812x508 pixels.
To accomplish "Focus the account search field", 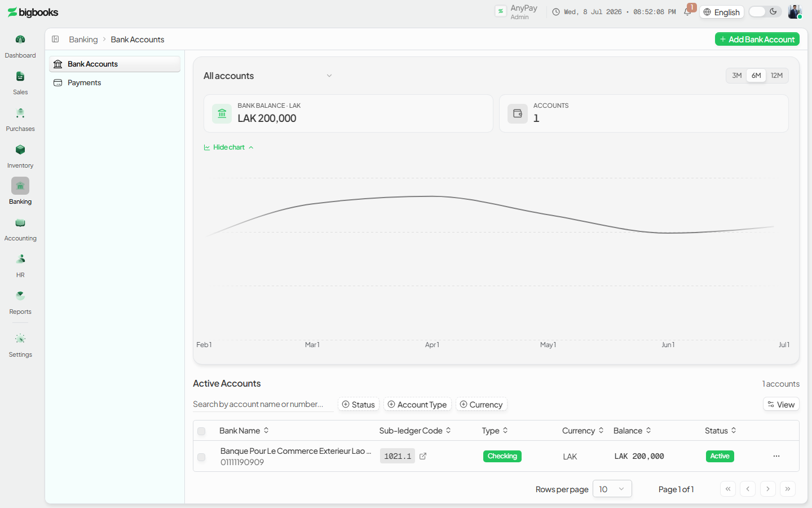I will point(263,404).
